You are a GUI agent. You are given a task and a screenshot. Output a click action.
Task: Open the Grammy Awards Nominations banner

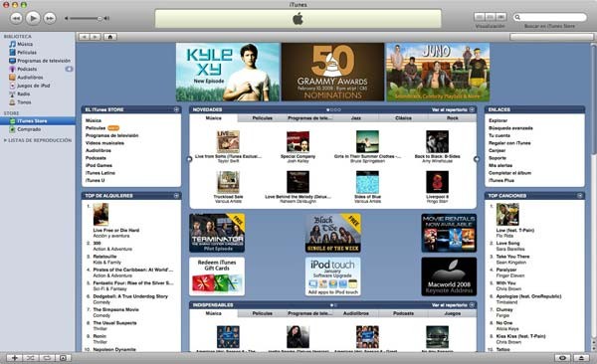332,72
